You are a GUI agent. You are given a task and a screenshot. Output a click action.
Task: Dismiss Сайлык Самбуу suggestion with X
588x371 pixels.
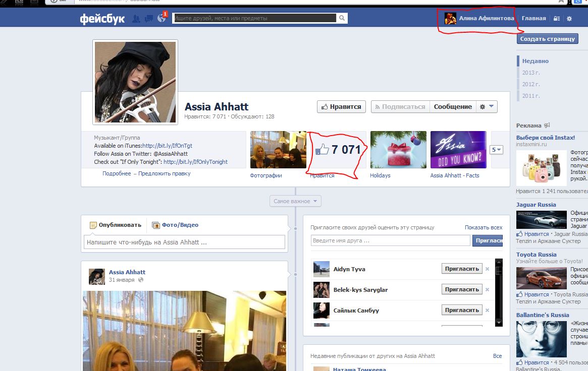coord(487,310)
